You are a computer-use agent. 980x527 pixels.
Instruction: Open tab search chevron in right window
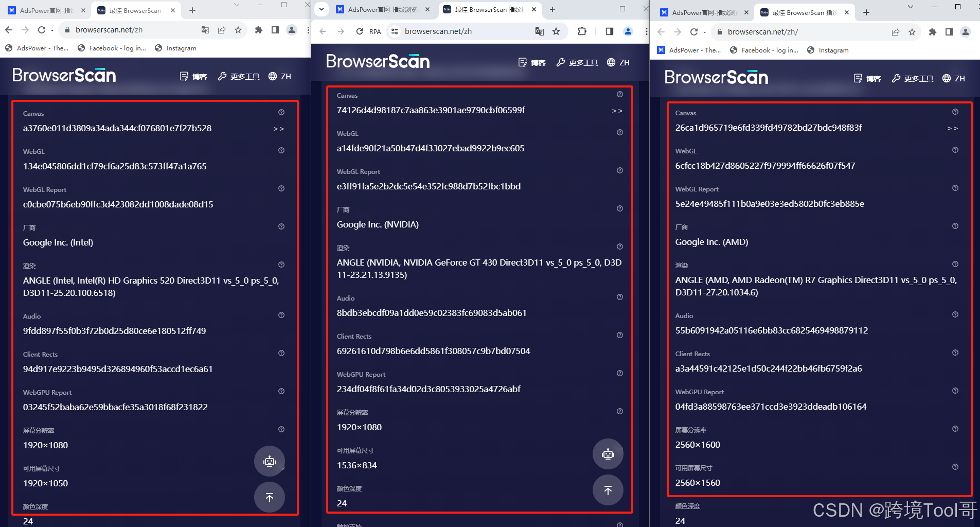click(910, 7)
